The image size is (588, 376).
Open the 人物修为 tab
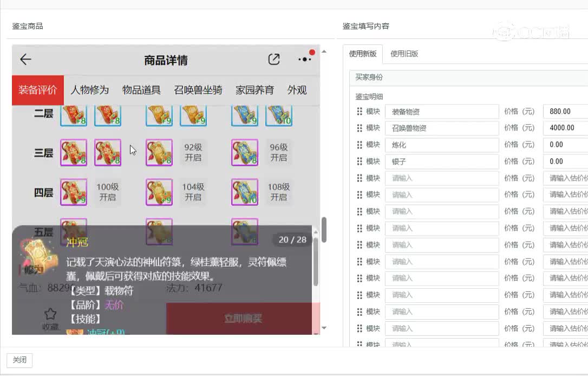[90, 90]
